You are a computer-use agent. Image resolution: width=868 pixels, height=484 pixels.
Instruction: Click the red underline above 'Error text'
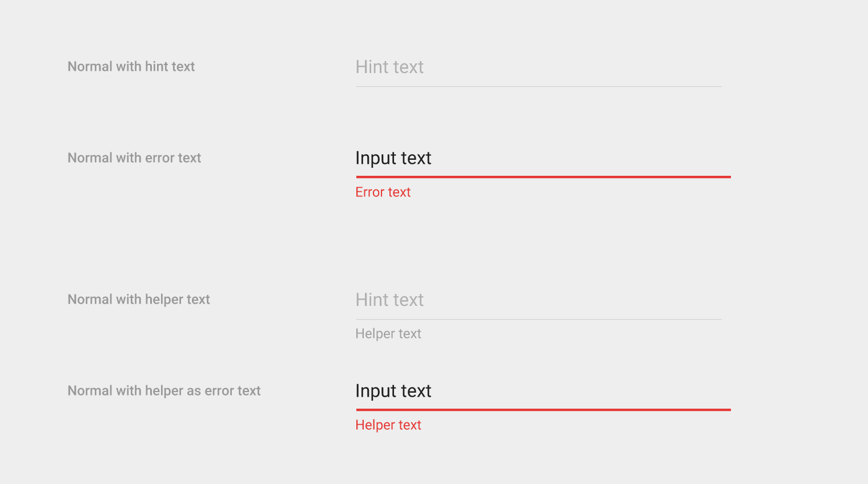[x=542, y=177]
